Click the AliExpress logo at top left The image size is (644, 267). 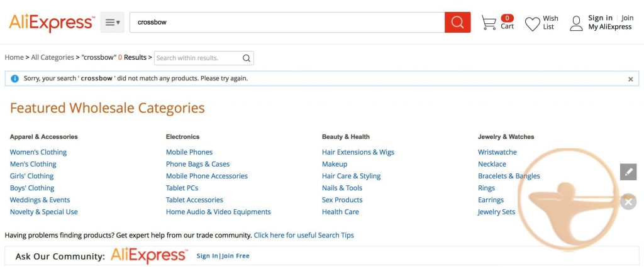(x=52, y=23)
